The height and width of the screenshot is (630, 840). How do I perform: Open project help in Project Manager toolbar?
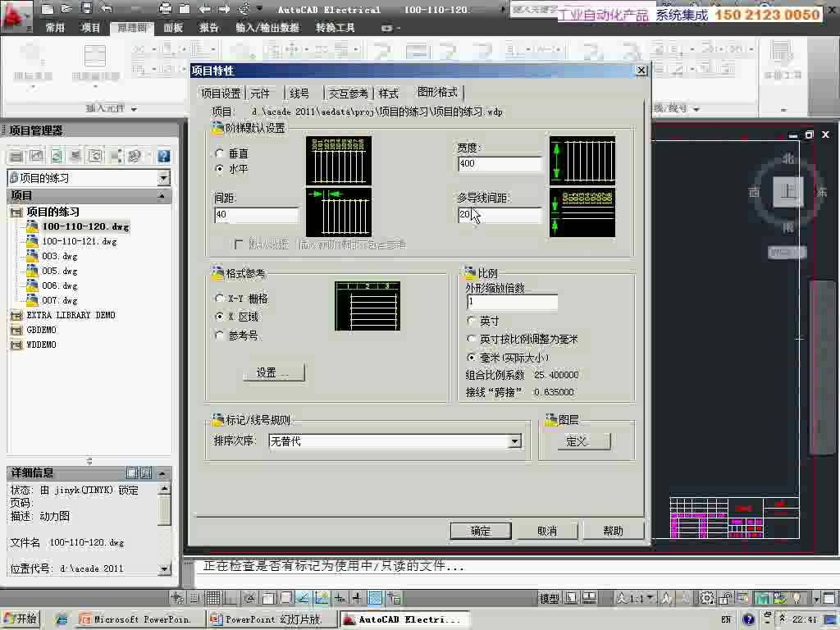[164, 155]
